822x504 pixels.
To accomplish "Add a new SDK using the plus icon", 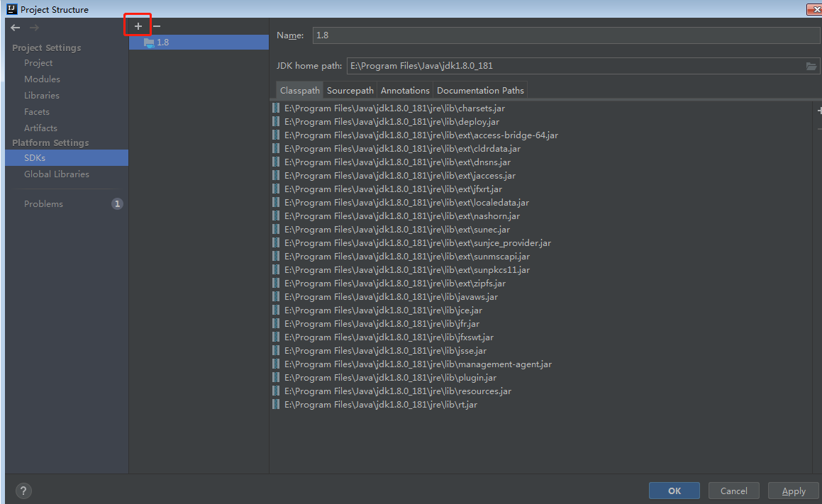I will coord(138,25).
